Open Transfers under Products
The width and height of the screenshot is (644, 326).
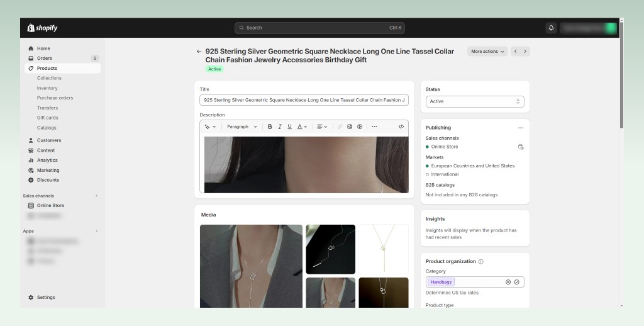47,108
